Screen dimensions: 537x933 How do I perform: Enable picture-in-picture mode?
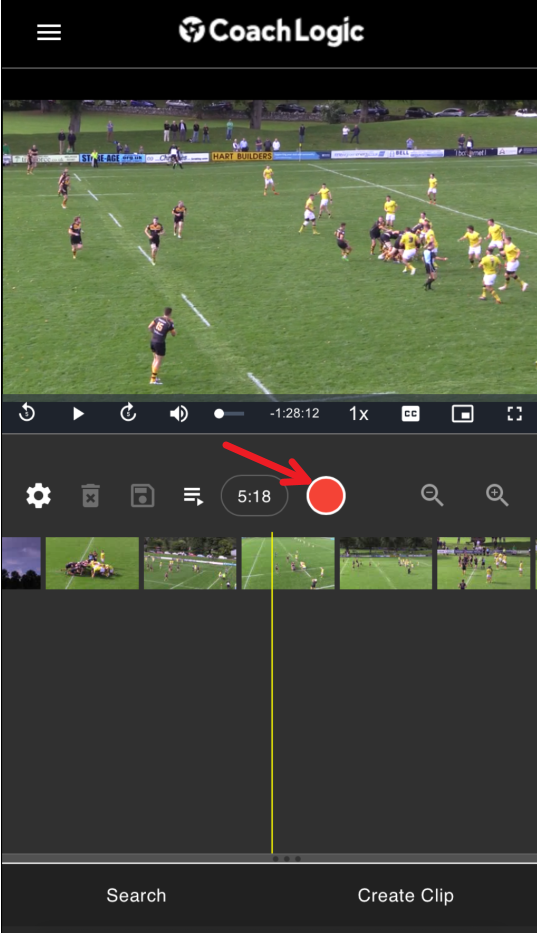tap(463, 414)
